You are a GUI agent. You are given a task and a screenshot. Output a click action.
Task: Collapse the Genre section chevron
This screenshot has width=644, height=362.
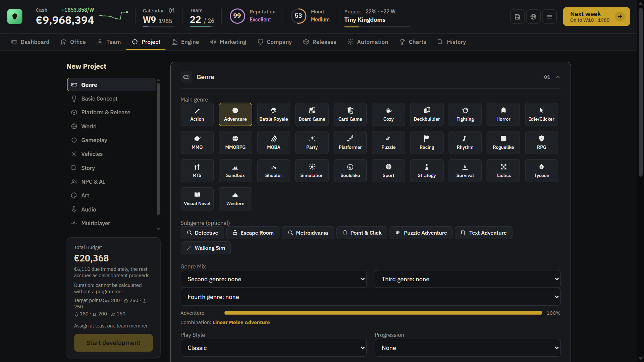pyautogui.click(x=558, y=77)
